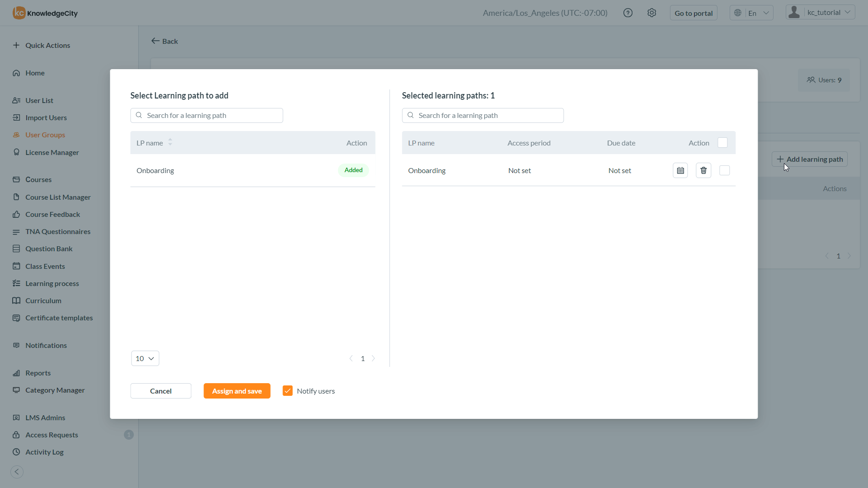Viewport: 868px width, 488px height.
Task: Click the Cancel button
Action: pyautogui.click(x=160, y=391)
